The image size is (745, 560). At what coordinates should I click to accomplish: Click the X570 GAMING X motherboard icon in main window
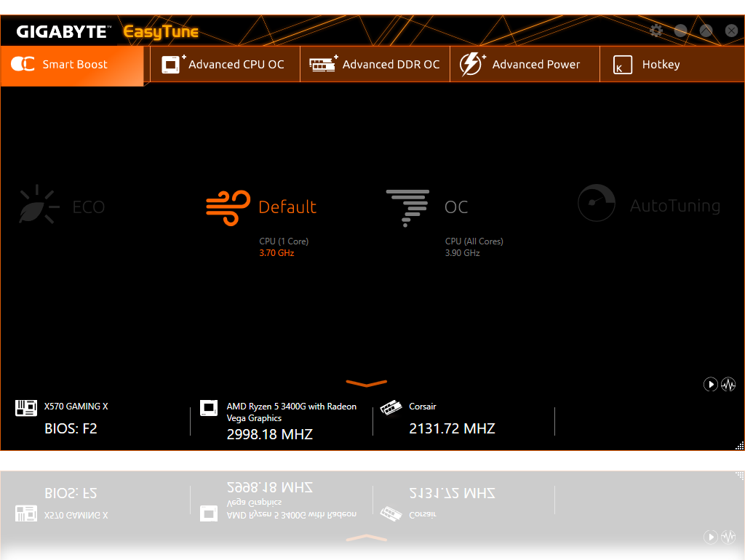26,408
